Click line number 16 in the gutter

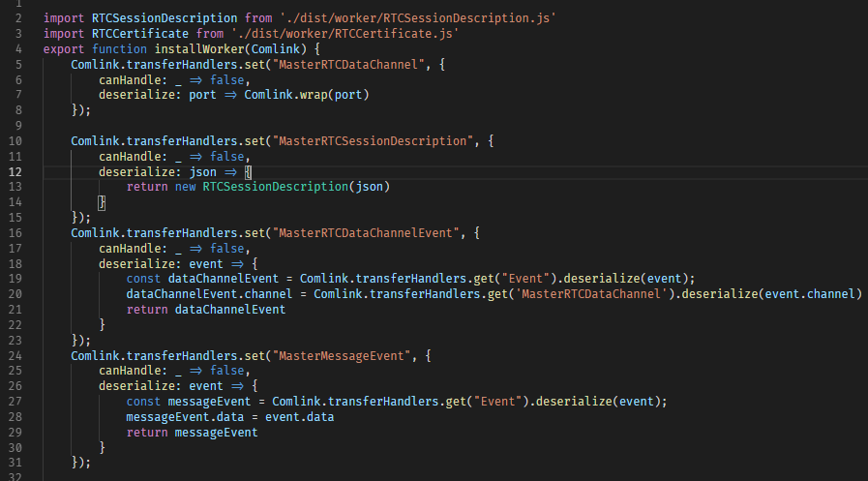click(15, 233)
